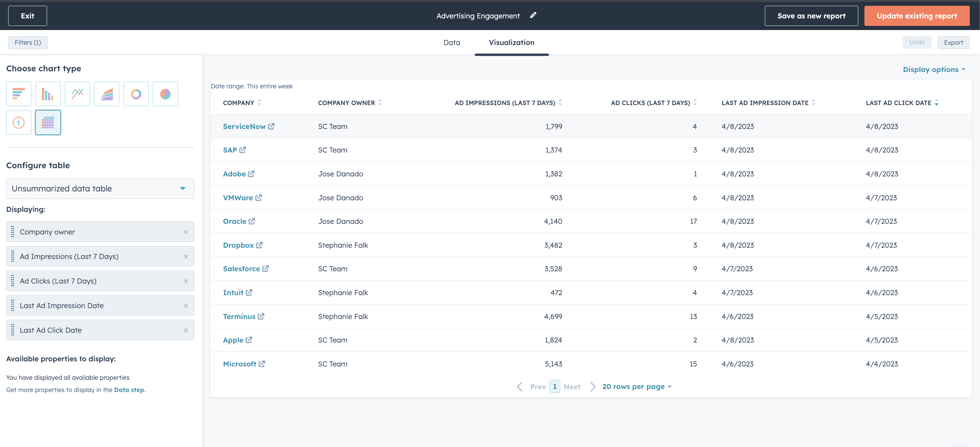Open the Microsoft company link
The width and height of the screenshot is (980, 447).
(240, 364)
